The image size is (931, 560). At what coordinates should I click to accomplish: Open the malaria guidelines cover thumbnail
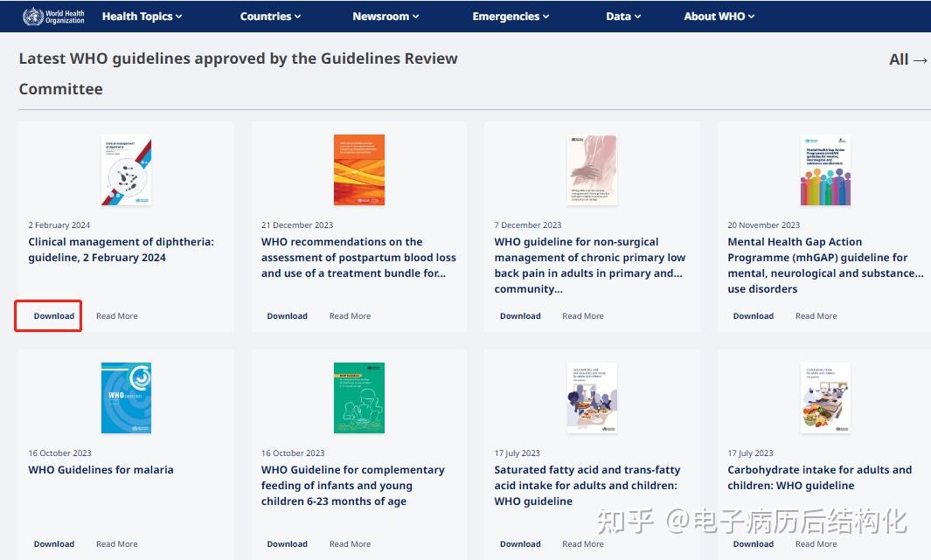126,398
